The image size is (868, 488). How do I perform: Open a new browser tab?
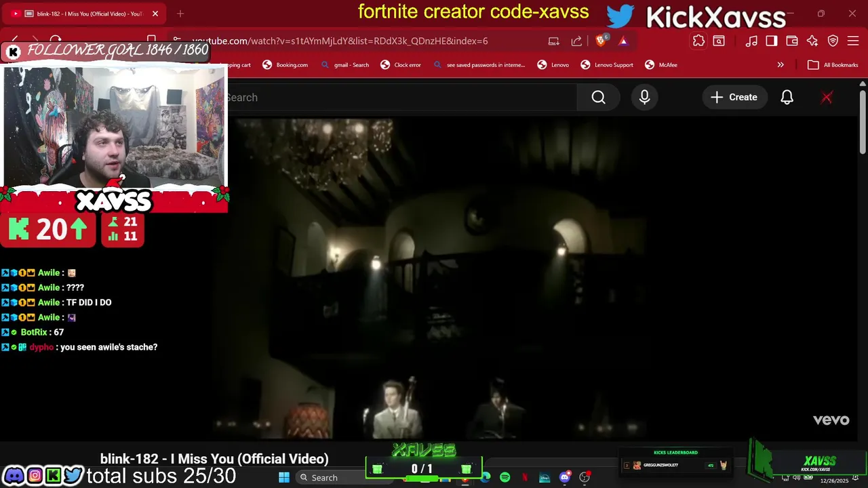[180, 14]
